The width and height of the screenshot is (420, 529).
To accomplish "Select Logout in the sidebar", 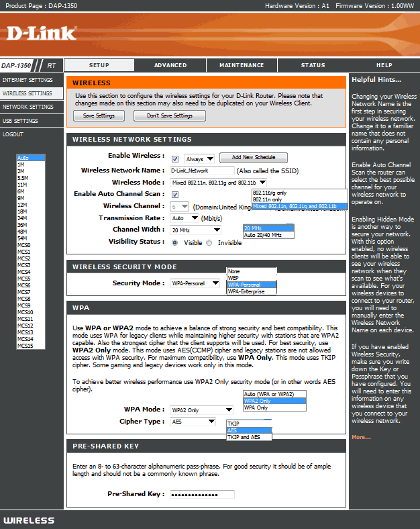I will click(x=13, y=134).
